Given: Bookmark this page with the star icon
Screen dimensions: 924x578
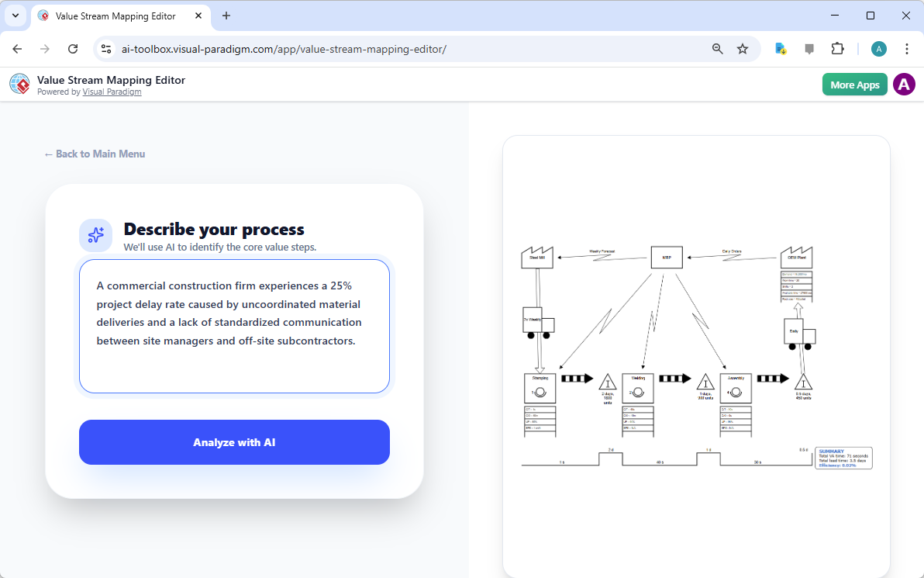Looking at the screenshot, I should (x=742, y=49).
